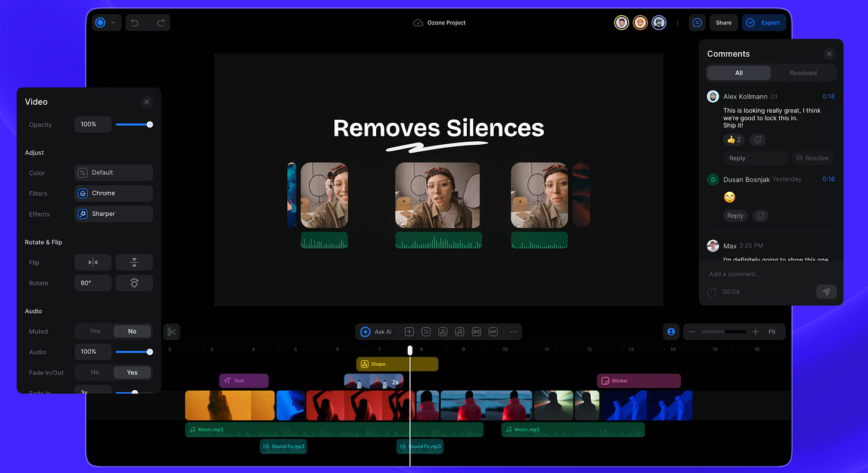Adjust the Opacity slider handle
The width and height of the screenshot is (868, 473).
[x=150, y=125]
